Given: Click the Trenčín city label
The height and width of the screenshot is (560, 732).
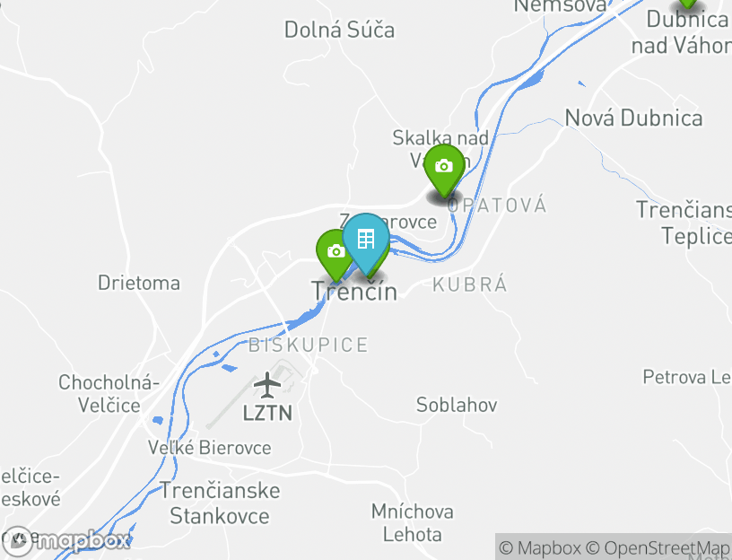Looking at the screenshot, I should click(354, 292).
